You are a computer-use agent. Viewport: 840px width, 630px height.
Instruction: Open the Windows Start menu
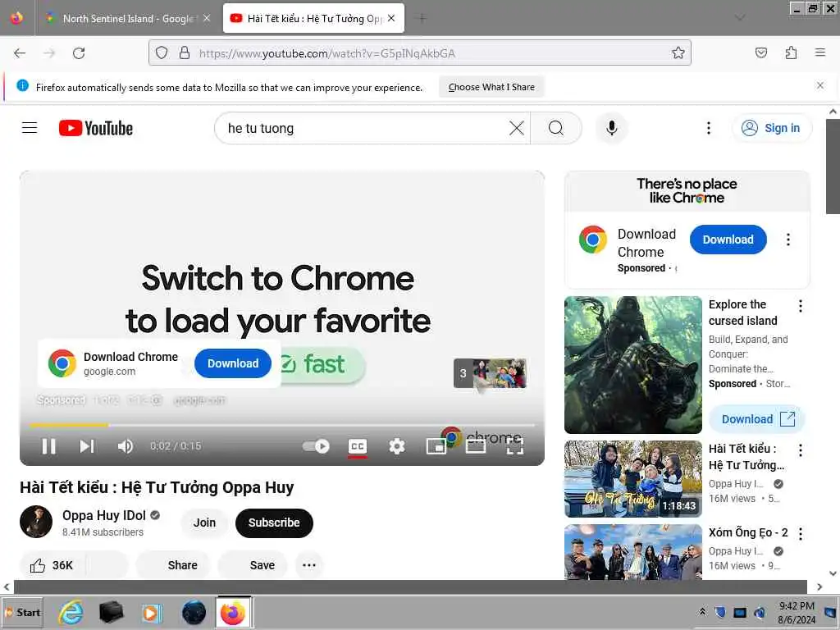[x=22, y=612]
